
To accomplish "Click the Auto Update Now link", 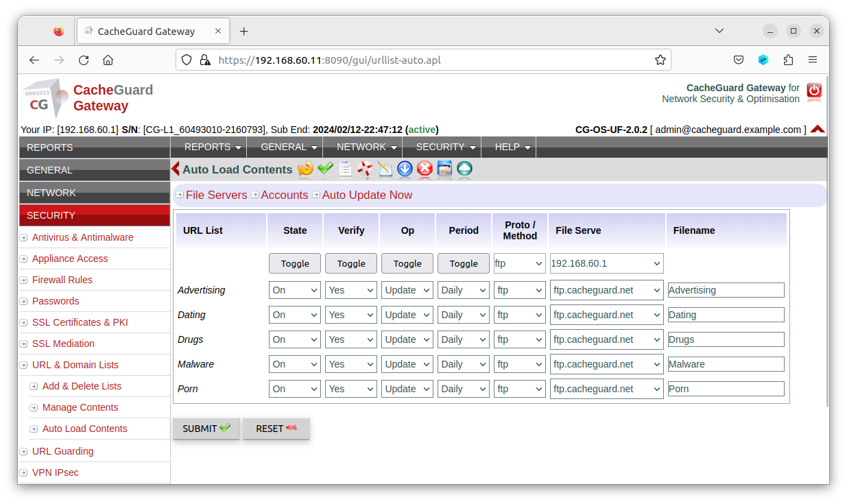I will (x=367, y=195).
